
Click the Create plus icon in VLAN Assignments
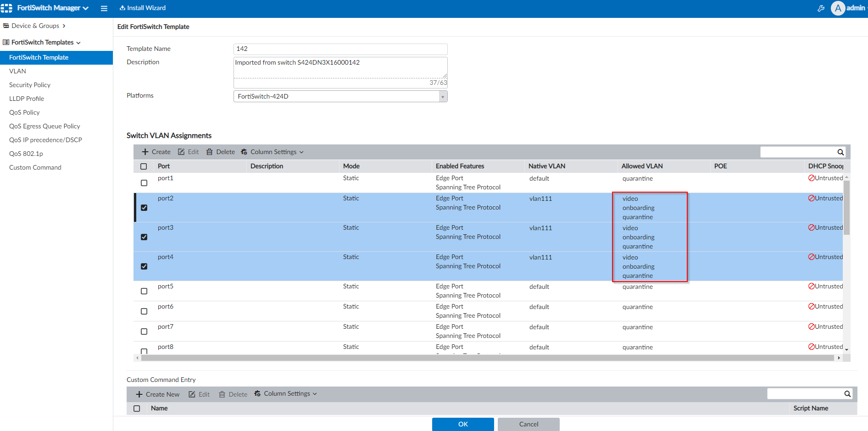click(x=145, y=152)
